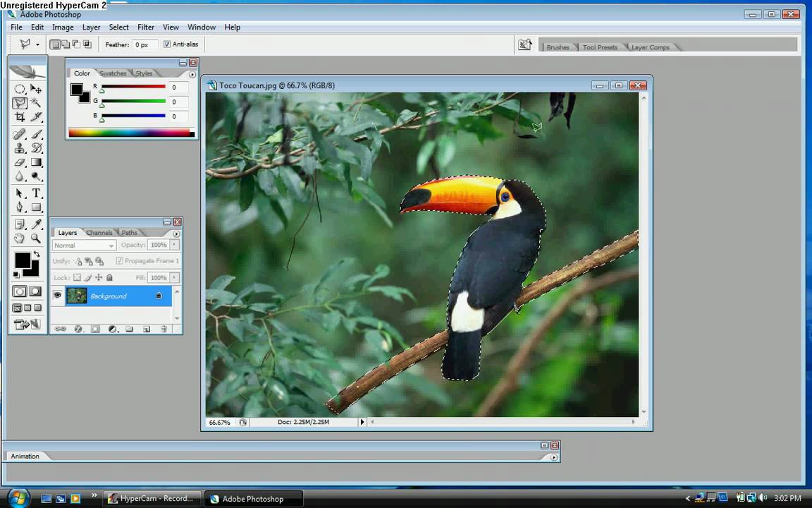This screenshot has height=508, width=812.
Task: Toggle the Anti-alias checkbox
Action: tap(167, 44)
